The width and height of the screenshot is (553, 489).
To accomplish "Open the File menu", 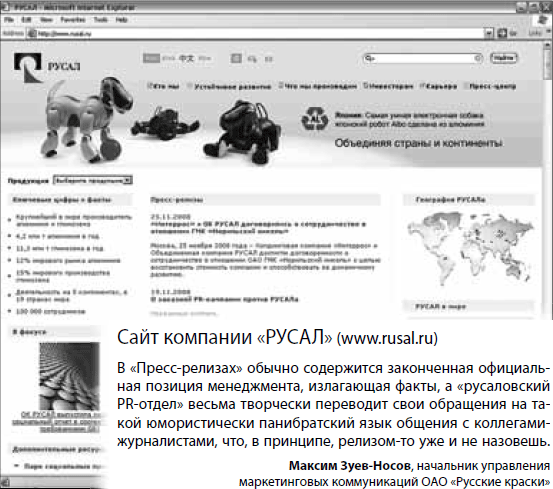I will click(8, 20).
